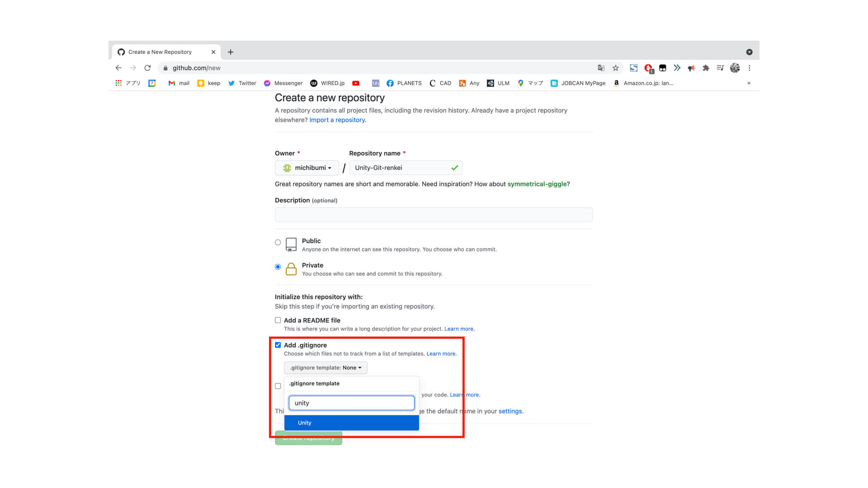The width and height of the screenshot is (868, 488).
Task: Open Chrome's three-dot menu
Action: click(750, 68)
